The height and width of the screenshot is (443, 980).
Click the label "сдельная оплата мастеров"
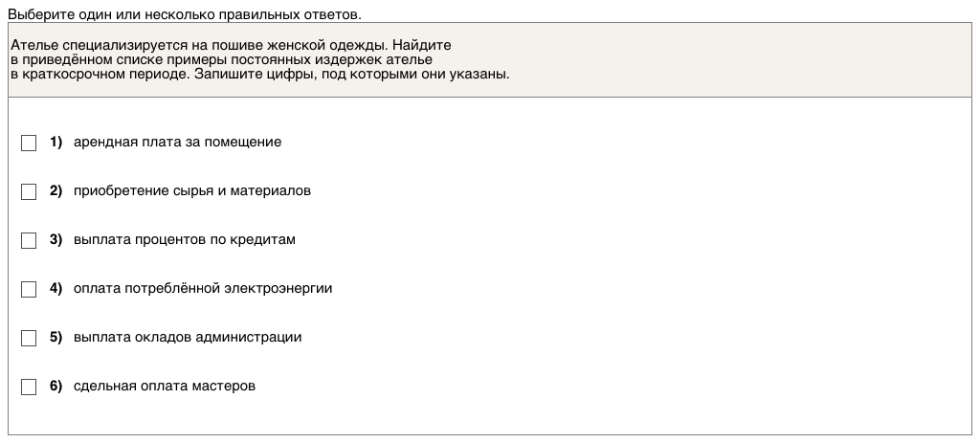coord(164,386)
